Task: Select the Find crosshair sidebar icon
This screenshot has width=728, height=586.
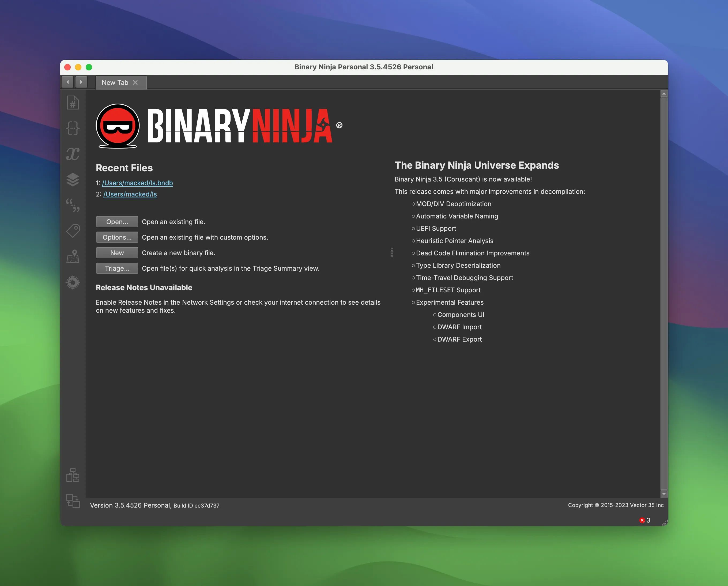Action: tap(73, 282)
